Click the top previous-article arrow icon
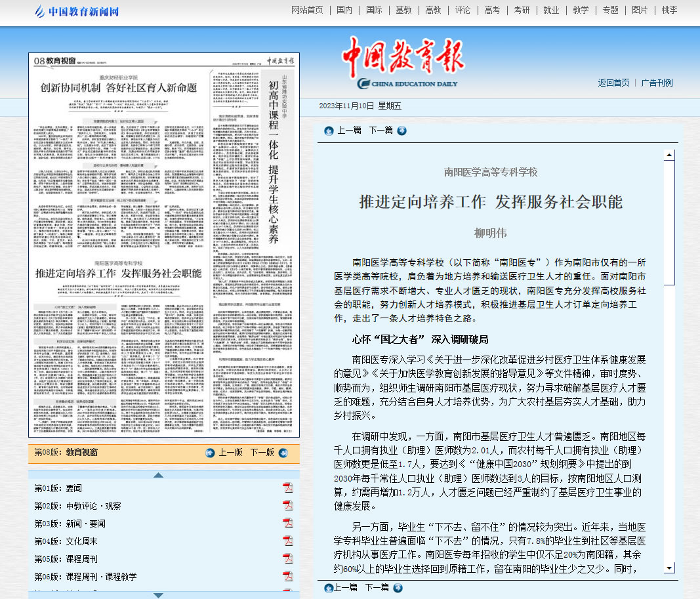 point(329,131)
